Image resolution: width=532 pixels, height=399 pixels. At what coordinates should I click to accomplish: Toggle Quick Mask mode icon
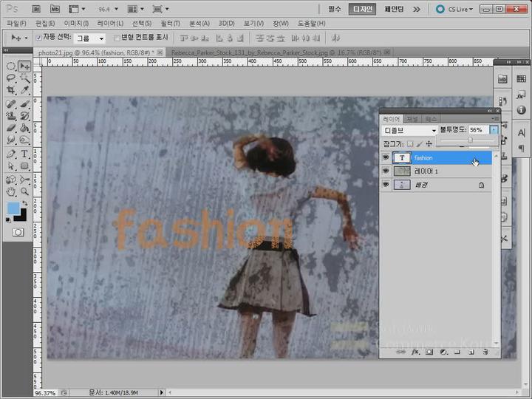(18, 232)
